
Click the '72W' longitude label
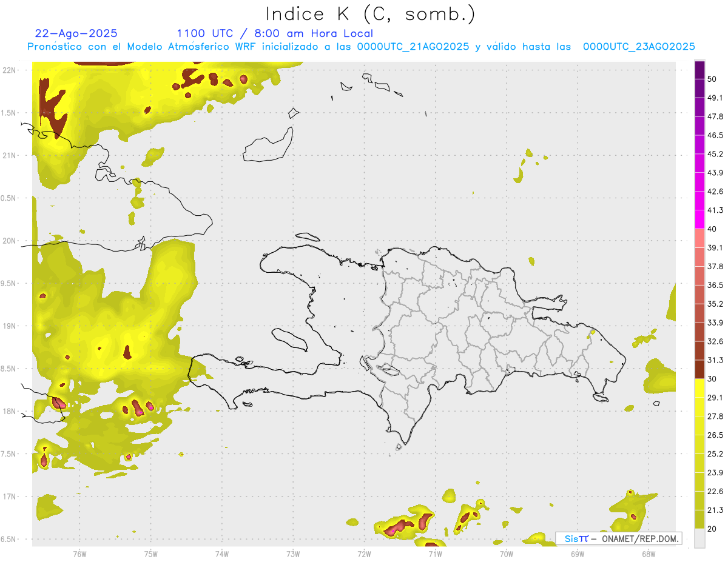coord(364,554)
